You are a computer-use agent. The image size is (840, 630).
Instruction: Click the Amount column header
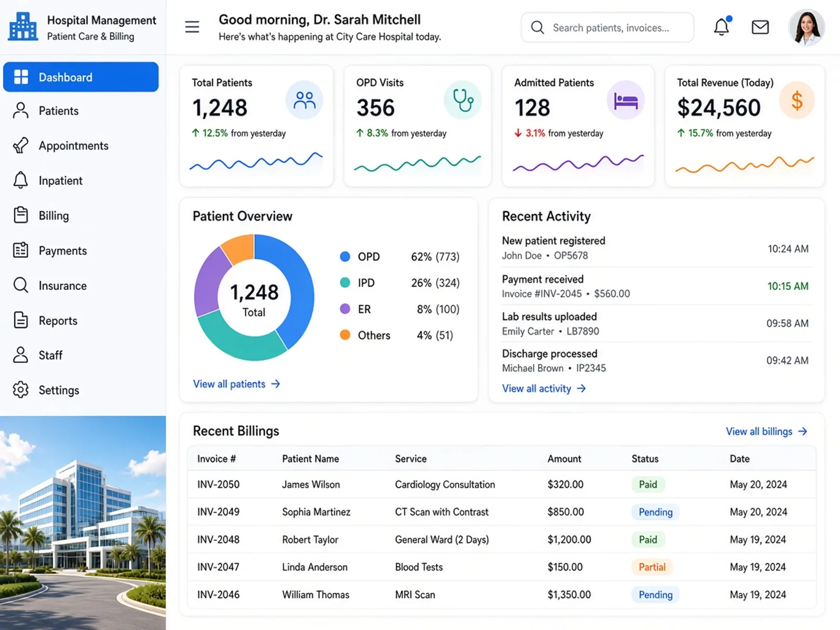click(564, 459)
